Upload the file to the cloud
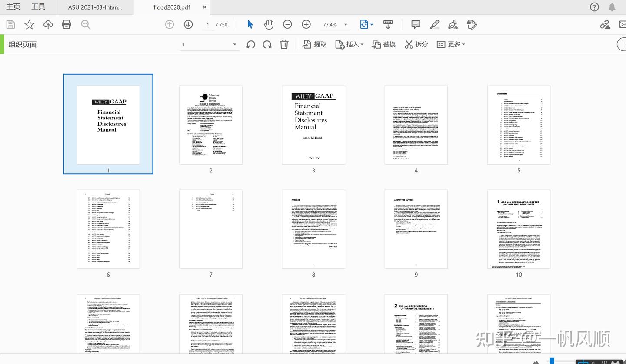Image resolution: width=626 pixels, height=364 pixels. 48,25
